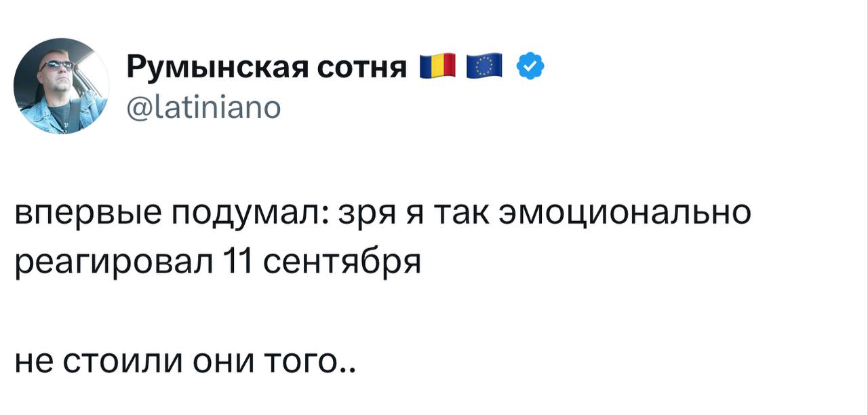This screenshot has height=415, width=868.
Task: Click the word Румынская in display name
Action: [x=216, y=68]
